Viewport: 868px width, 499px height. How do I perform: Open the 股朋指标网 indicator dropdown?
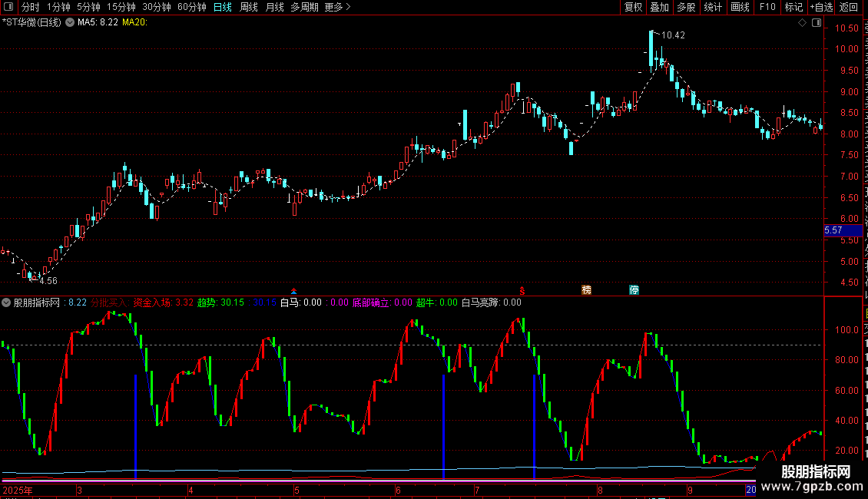tap(6, 302)
